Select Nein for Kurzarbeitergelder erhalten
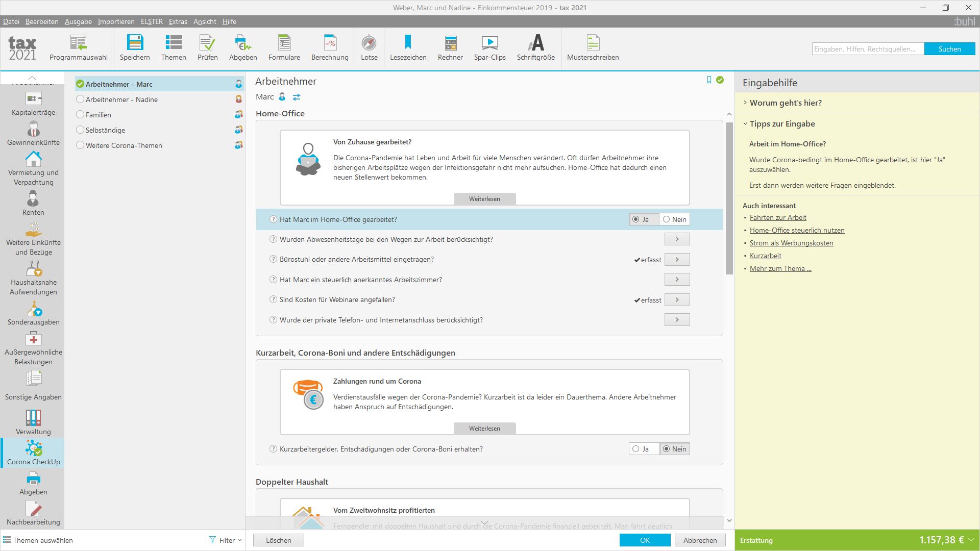This screenshot has width=980, height=551. click(674, 449)
